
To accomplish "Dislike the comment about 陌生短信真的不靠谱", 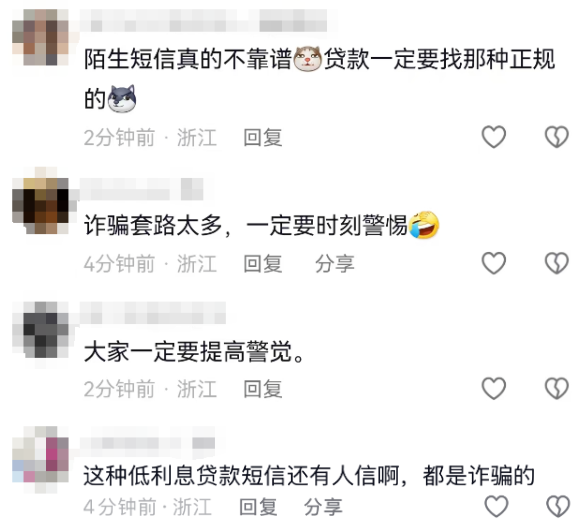I will click(557, 137).
